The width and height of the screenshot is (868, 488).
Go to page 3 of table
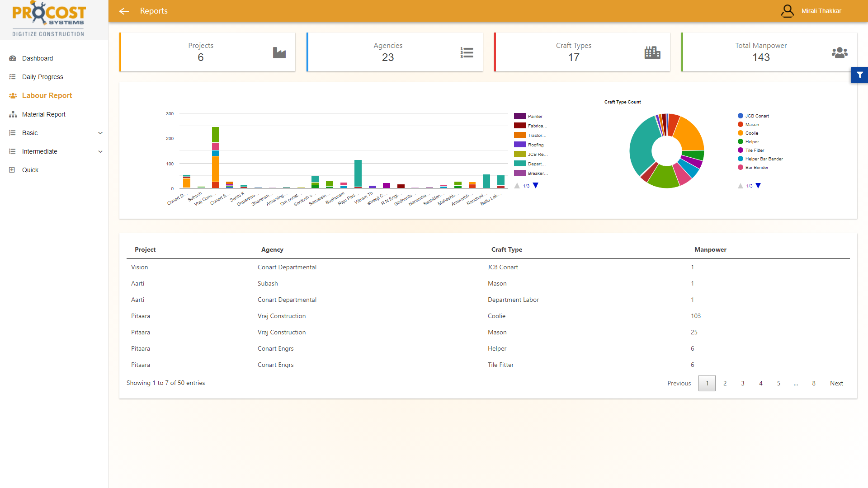pyautogui.click(x=743, y=383)
